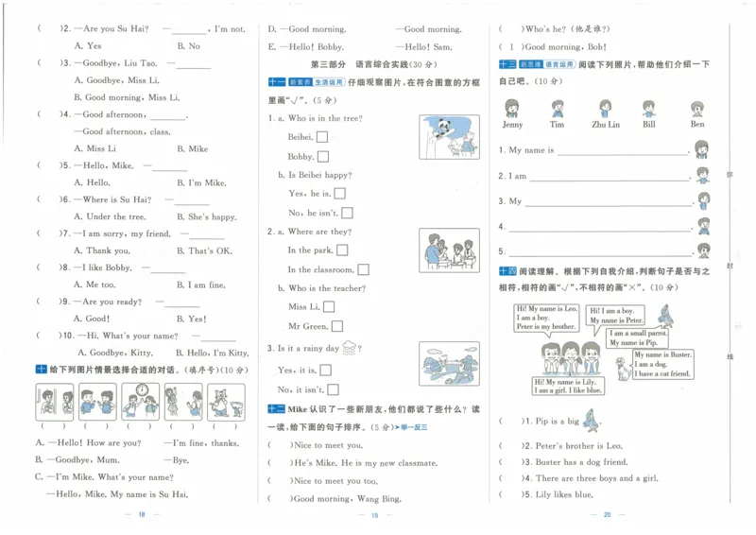Click the small portrait ending the "2. I am" line
The image size is (756, 535).
tap(703, 175)
